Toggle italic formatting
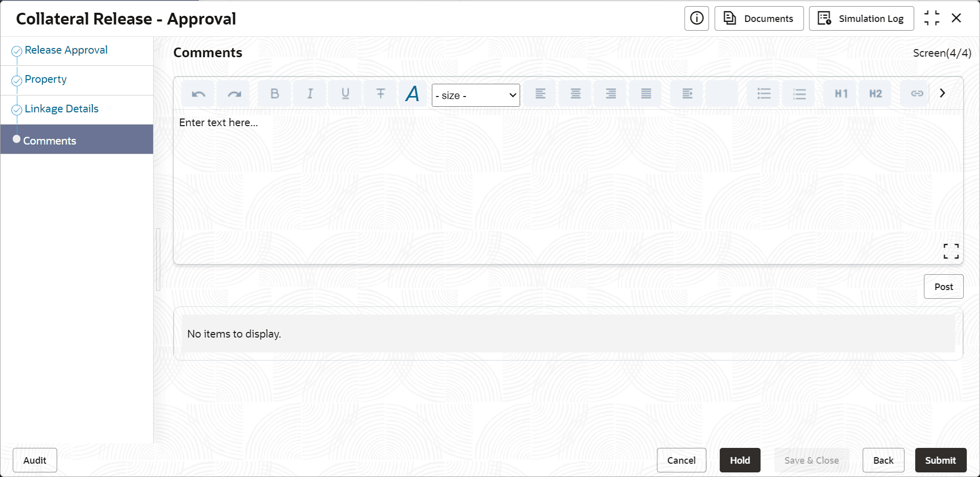Viewport: 980px width, 477px height. point(310,94)
